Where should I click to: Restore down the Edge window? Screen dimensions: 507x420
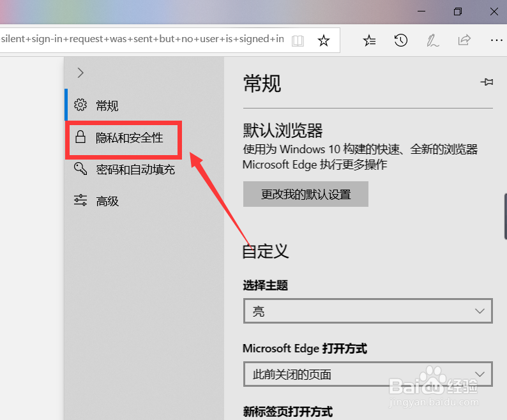pyautogui.click(x=458, y=11)
